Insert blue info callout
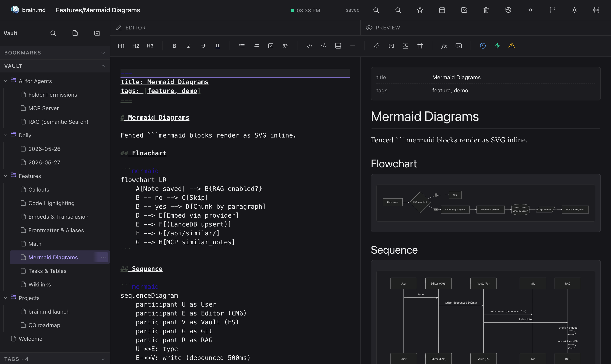 click(483, 46)
